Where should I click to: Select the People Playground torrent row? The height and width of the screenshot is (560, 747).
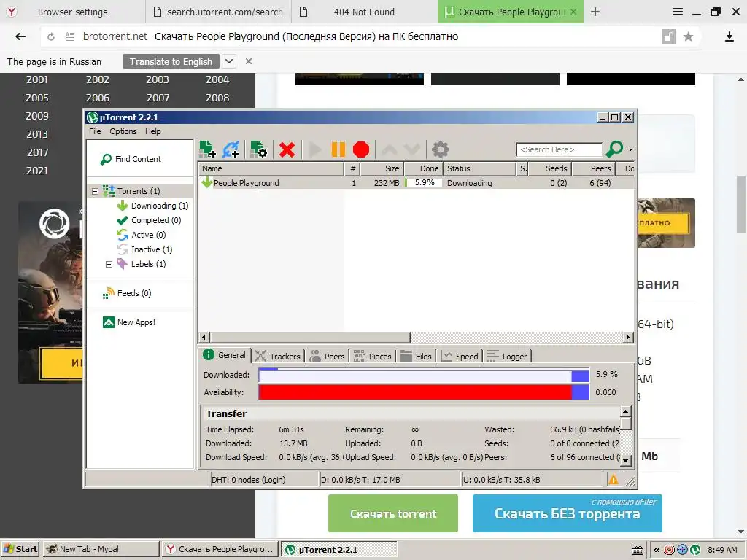click(x=416, y=183)
